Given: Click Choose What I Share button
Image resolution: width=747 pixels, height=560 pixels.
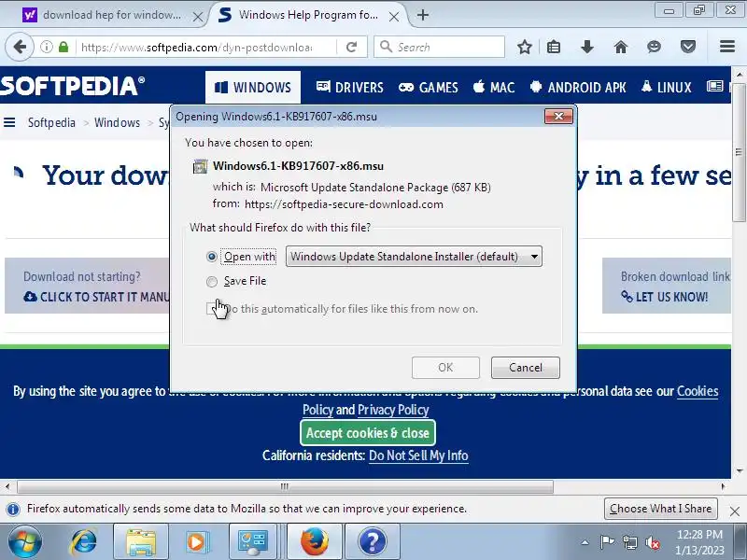Looking at the screenshot, I should point(660,509).
